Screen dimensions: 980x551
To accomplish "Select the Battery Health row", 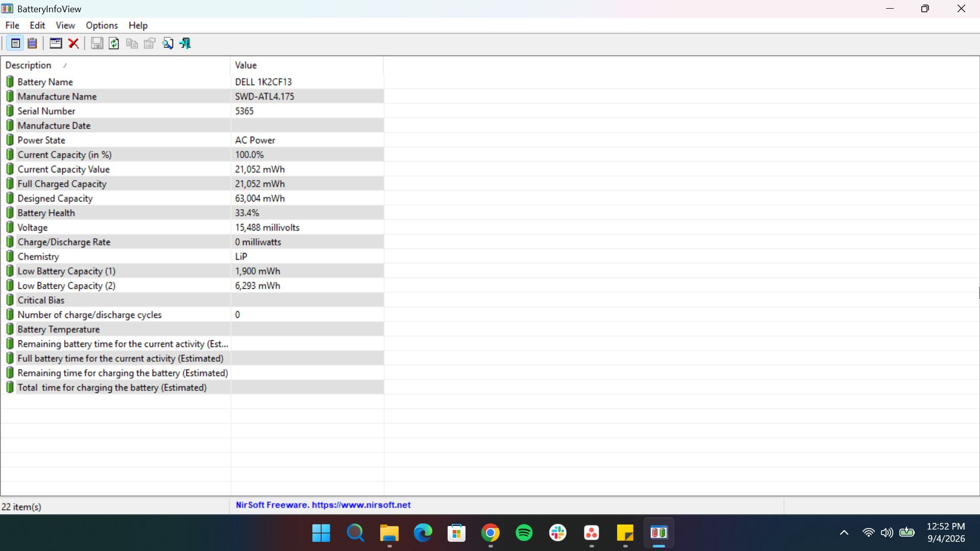I will pyautogui.click(x=192, y=213).
